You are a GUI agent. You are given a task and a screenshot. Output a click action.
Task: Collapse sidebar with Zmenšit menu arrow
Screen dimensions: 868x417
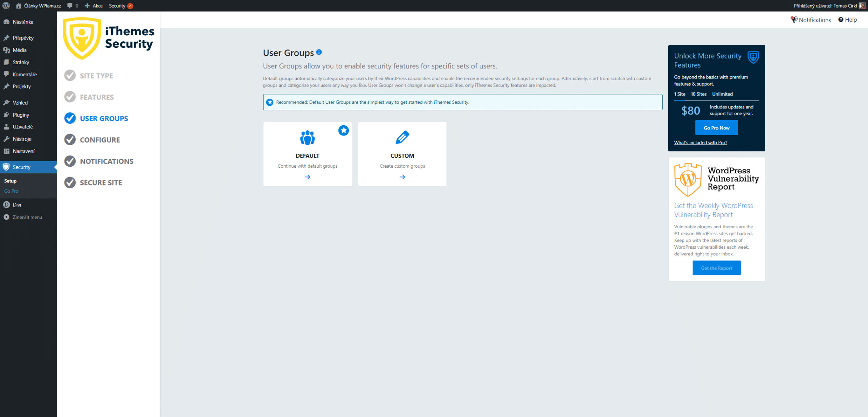point(6,217)
